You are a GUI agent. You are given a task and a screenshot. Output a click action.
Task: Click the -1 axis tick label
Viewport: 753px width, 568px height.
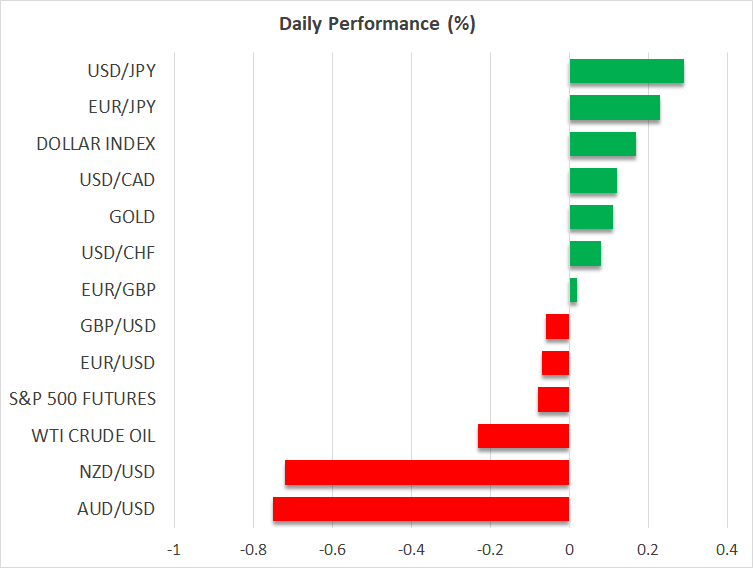[174, 549]
